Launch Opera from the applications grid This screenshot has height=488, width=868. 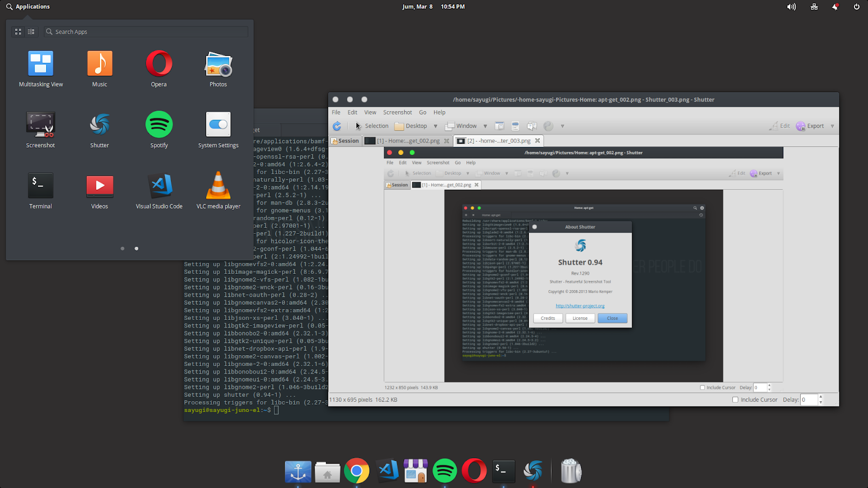point(159,69)
